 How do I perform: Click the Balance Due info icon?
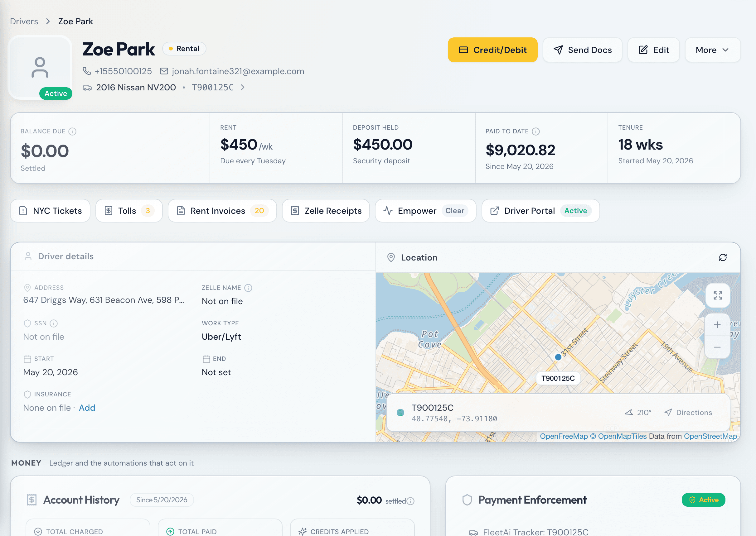pyautogui.click(x=72, y=132)
